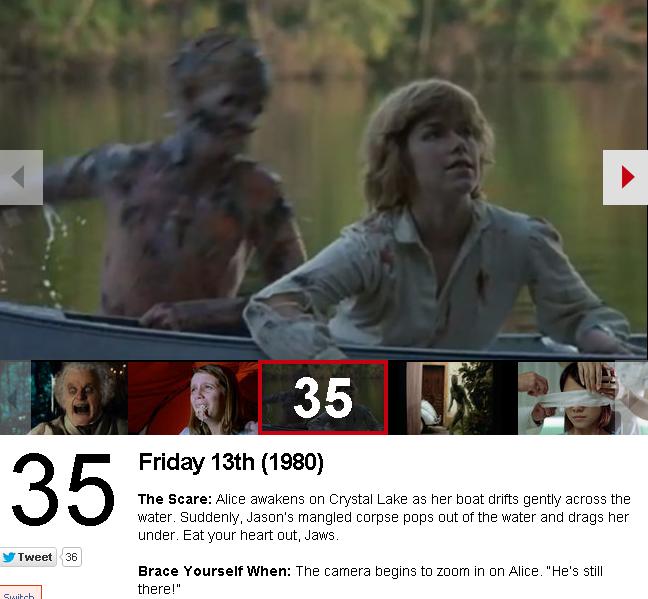648x599 pixels.
Task: Open the crying girl thumbnail
Action: click(193, 398)
